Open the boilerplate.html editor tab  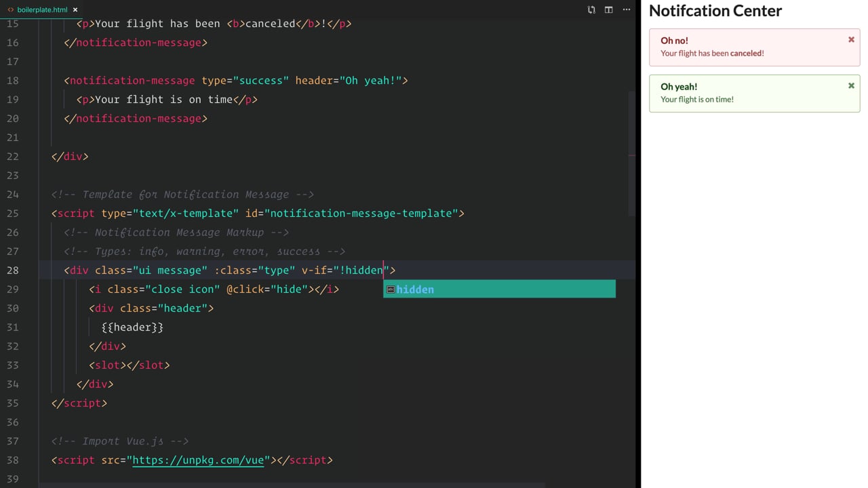coord(42,9)
